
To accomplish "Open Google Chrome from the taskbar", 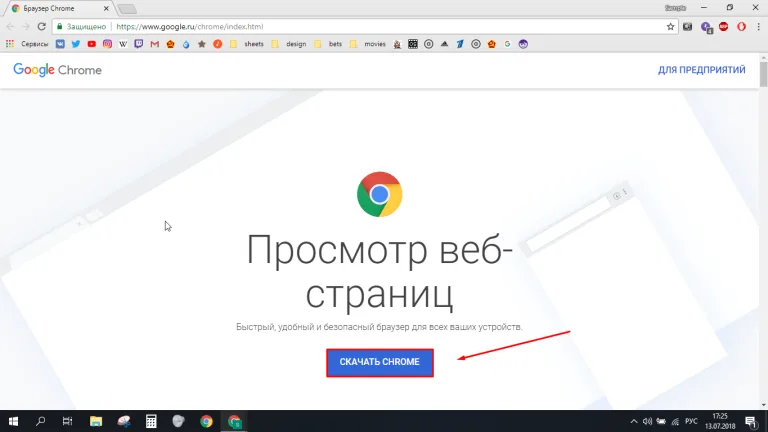I will click(x=206, y=421).
